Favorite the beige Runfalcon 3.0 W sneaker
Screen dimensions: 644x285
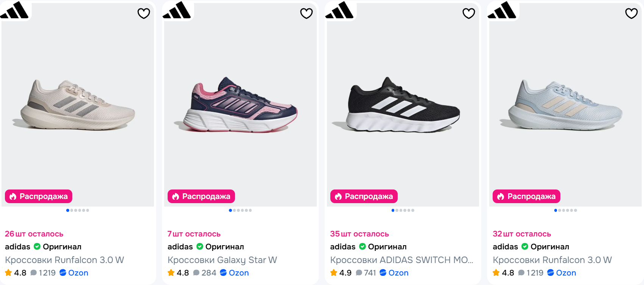click(x=143, y=14)
